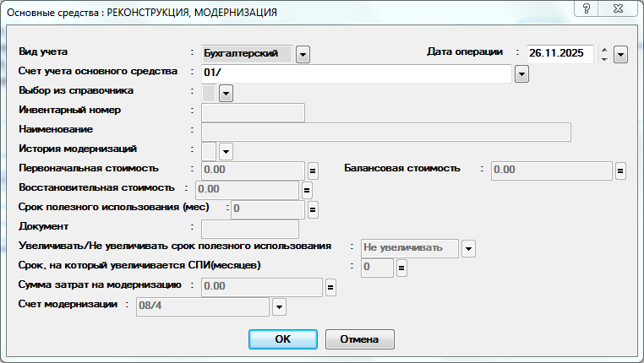
Task: Decrease the date using spinner down arrow
Action: click(603, 59)
